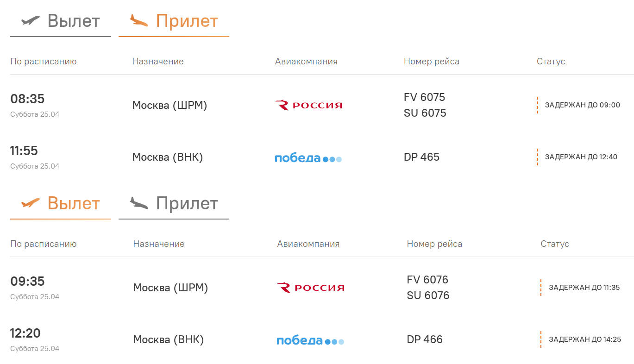Click the departing plane icon in top tabs

31,21
